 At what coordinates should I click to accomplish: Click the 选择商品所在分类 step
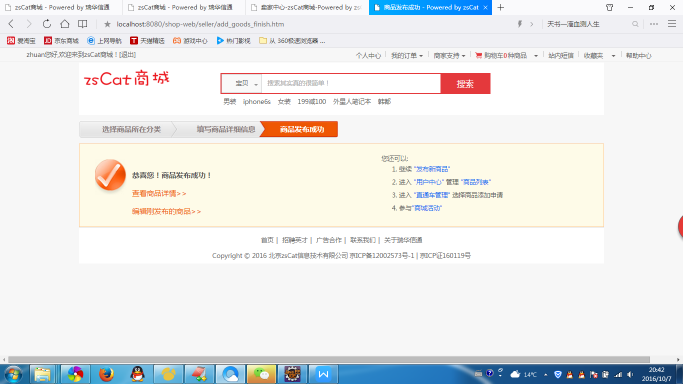point(127,129)
